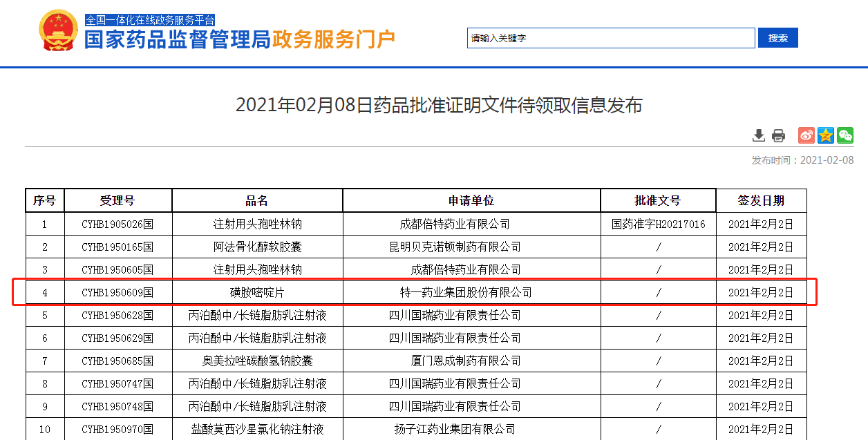The width and height of the screenshot is (868, 440).
Task: Click the download icon
Action: point(759,135)
